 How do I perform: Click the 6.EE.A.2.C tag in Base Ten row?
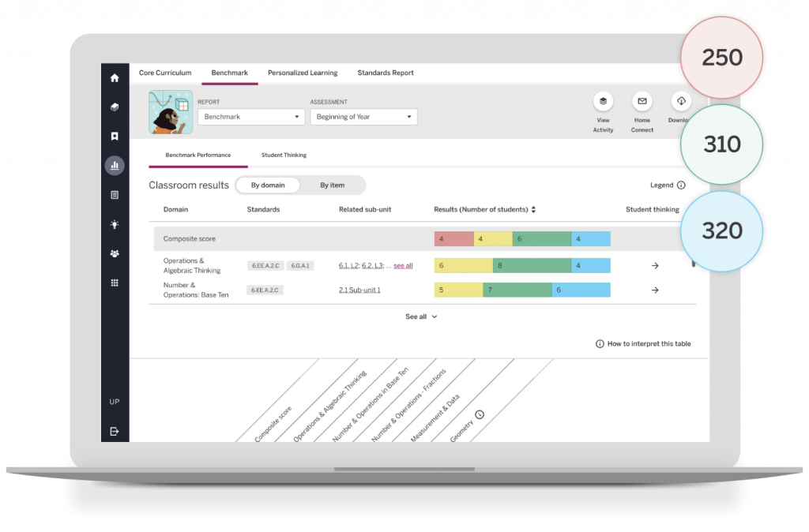point(265,290)
